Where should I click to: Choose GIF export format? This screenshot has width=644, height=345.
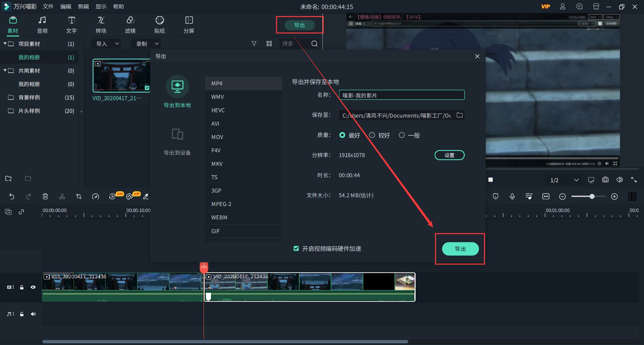pyautogui.click(x=243, y=231)
